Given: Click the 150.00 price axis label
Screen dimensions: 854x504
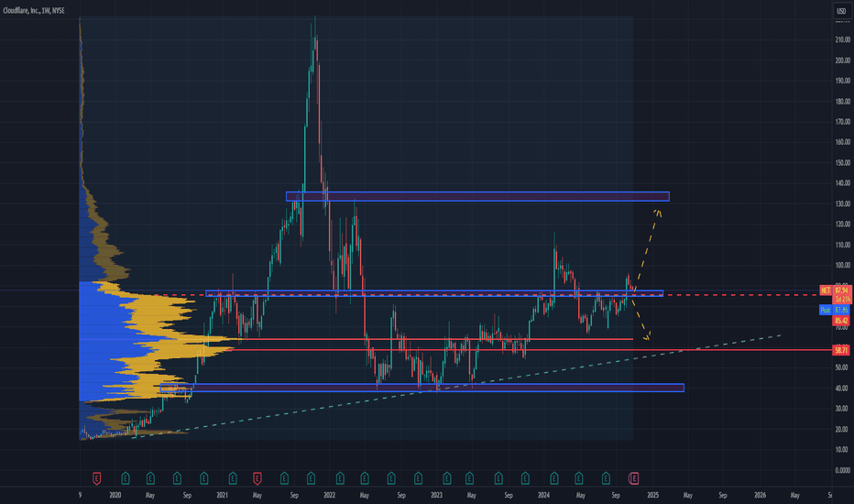Looking at the screenshot, I should (x=843, y=163).
